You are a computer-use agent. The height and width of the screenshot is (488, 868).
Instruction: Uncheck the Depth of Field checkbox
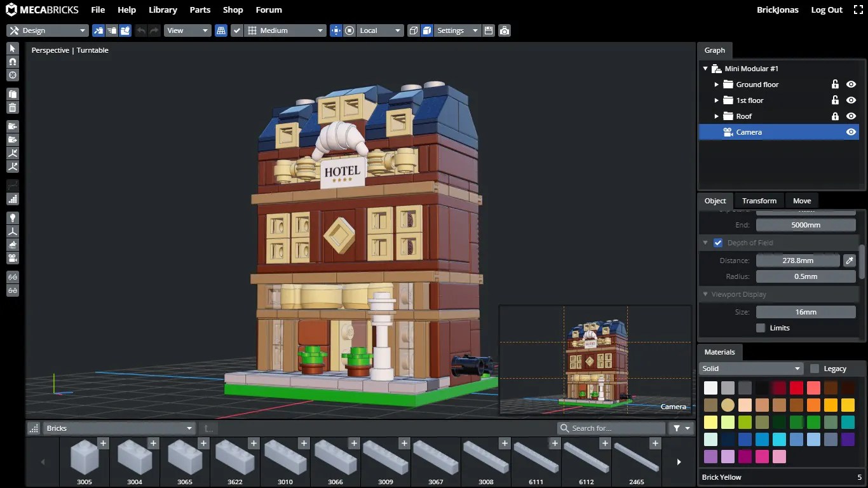coord(718,243)
